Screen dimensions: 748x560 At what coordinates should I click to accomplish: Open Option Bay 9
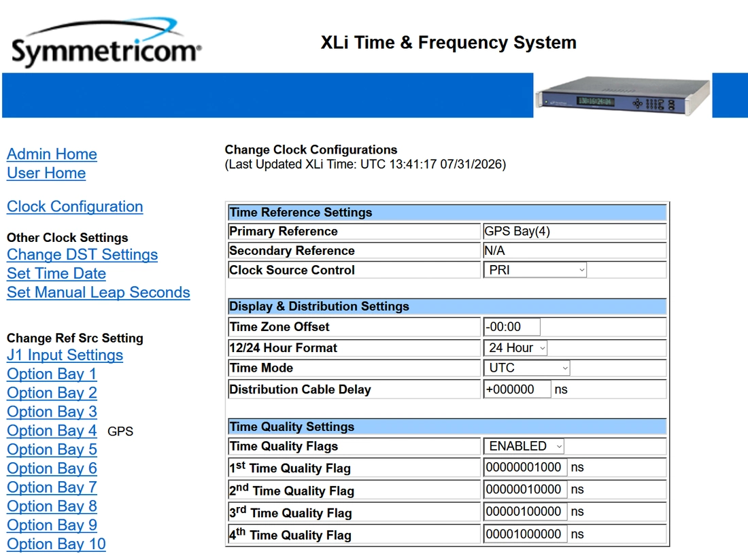click(x=52, y=525)
